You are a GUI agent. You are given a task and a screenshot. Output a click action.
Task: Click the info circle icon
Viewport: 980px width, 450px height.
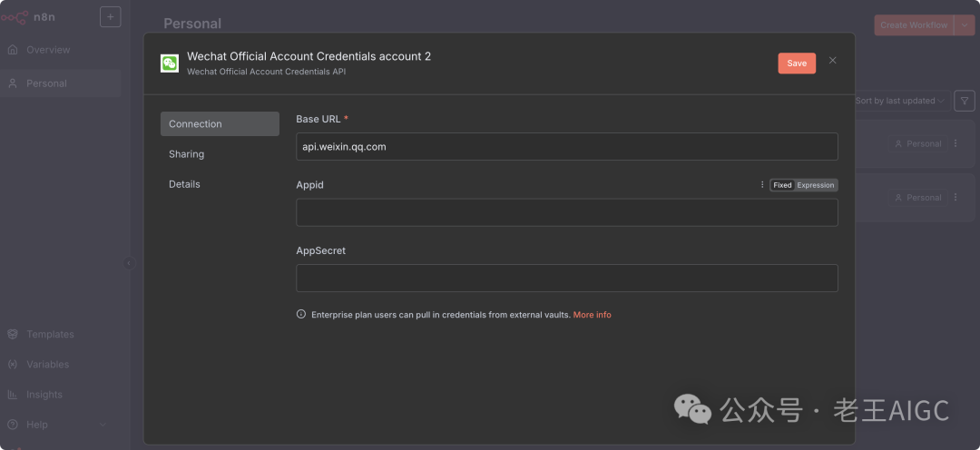301,315
